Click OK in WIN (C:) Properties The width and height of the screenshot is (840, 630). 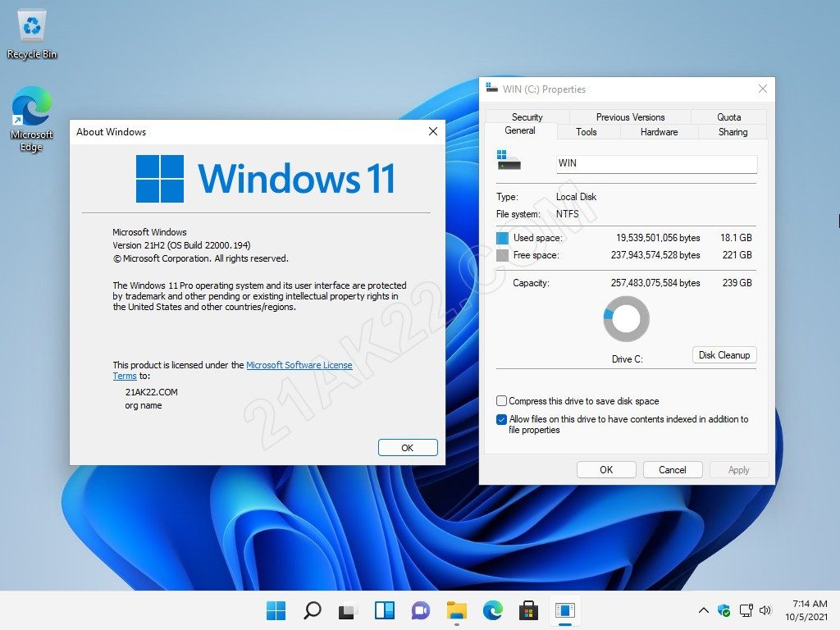click(x=606, y=470)
